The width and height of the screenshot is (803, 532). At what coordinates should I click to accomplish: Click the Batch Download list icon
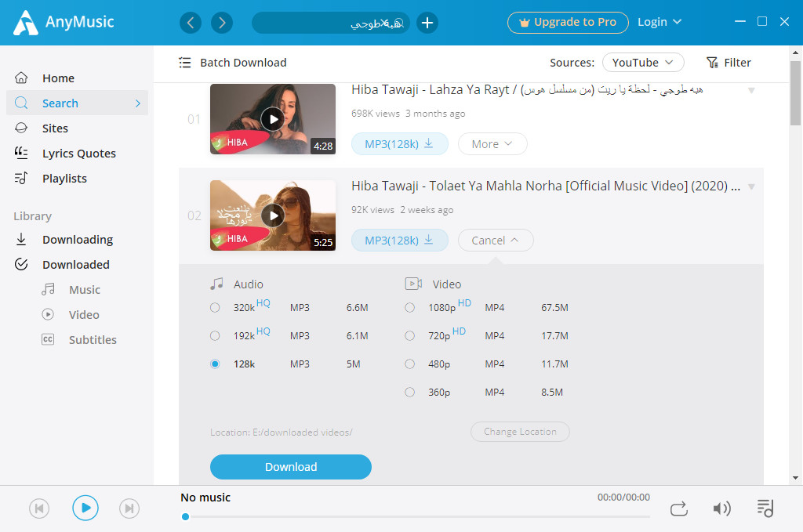pos(185,63)
